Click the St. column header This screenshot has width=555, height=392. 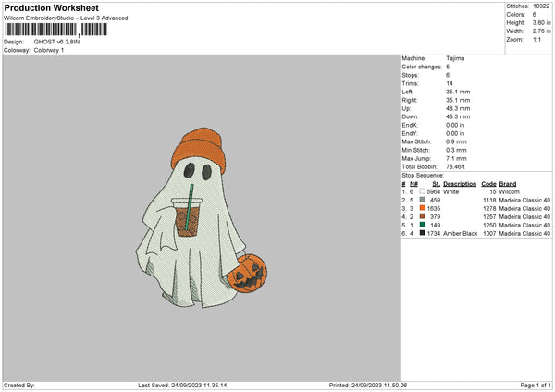coord(436,184)
